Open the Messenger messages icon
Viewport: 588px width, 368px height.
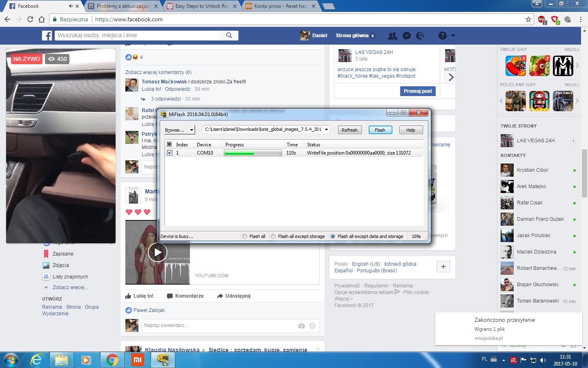[406, 36]
